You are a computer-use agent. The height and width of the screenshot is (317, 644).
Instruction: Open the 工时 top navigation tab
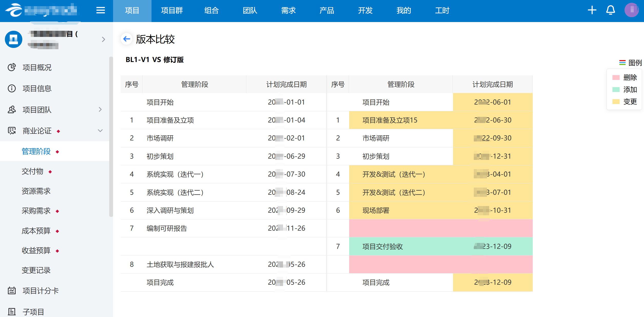point(442,11)
